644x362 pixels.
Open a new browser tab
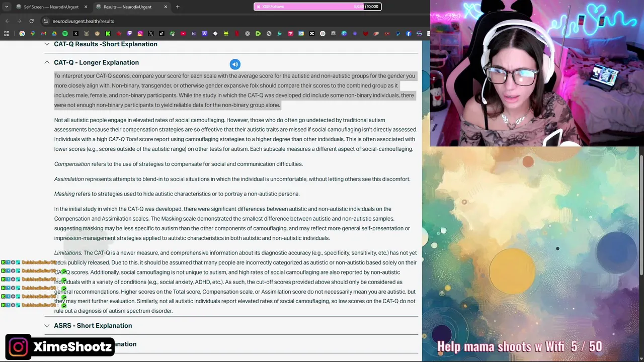pos(178,7)
